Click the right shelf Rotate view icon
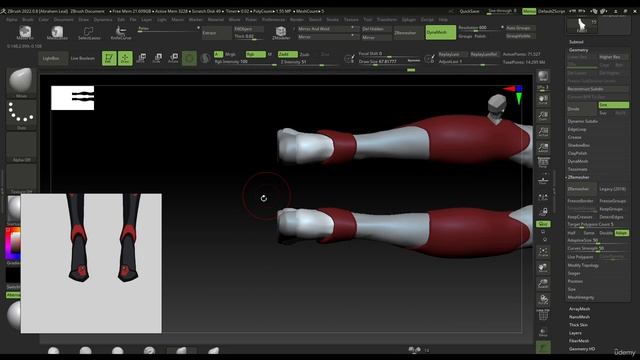Image resolution: width=640 pixels, height=360 pixels. [543, 300]
